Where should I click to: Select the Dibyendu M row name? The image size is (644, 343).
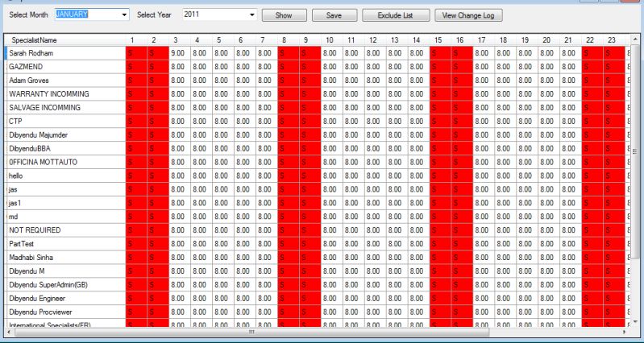click(27, 271)
